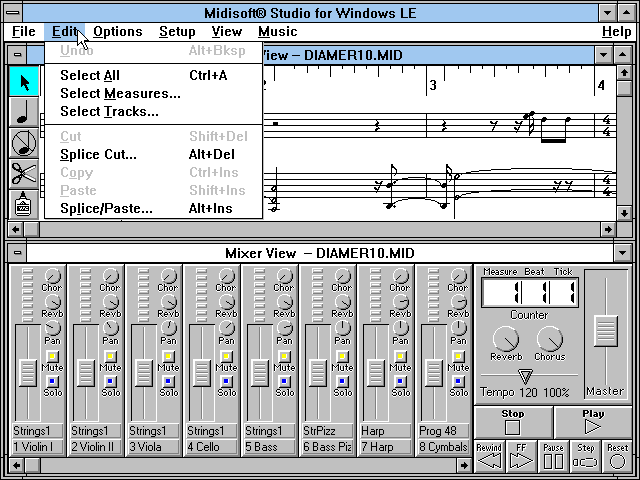Click Revb knob on 8 Cymbals
This screenshot has width=640, height=480.
pos(458,302)
